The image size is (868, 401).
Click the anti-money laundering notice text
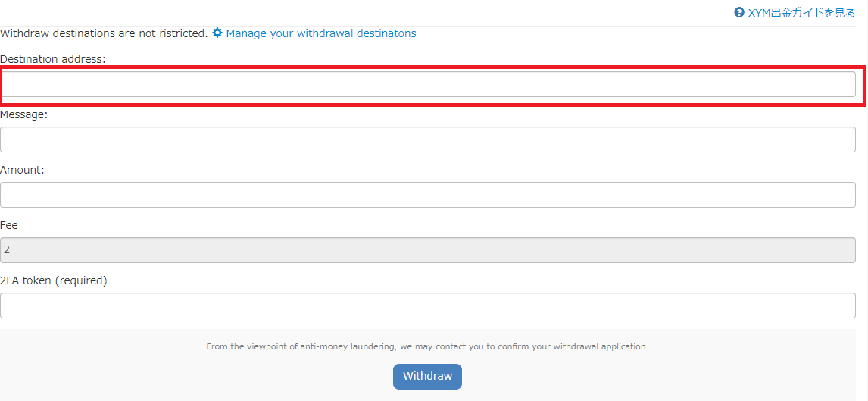427,346
